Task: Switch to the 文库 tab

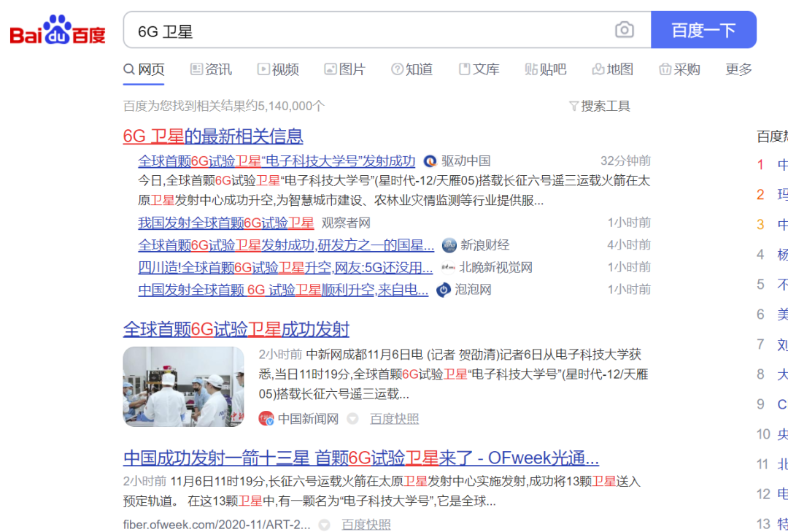Action: [479, 69]
